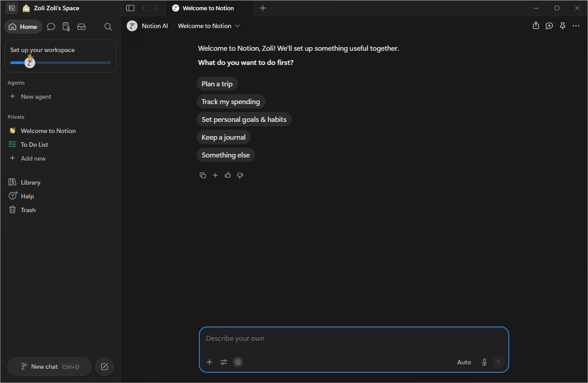Open the Inbox tray icon
The image size is (588, 383).
click(x=81, y=27)
